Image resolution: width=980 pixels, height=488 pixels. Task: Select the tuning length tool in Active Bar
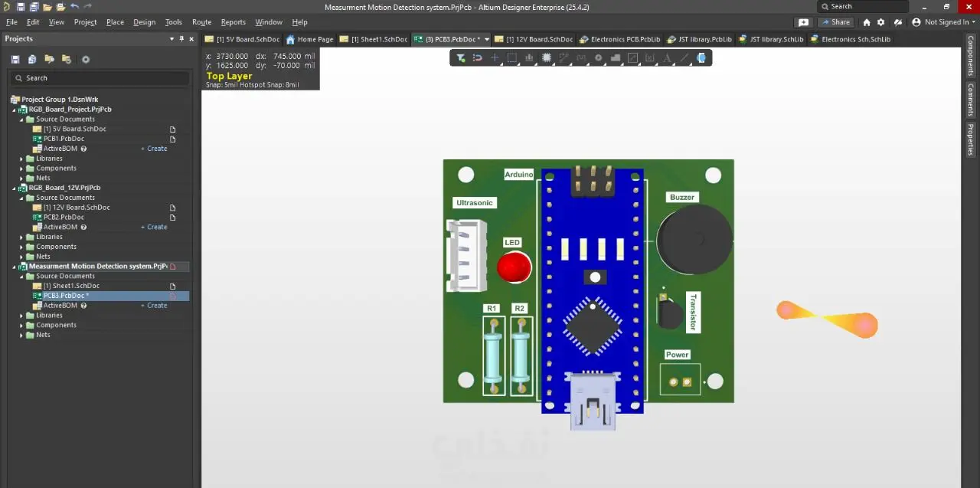(x=581, y=57)
